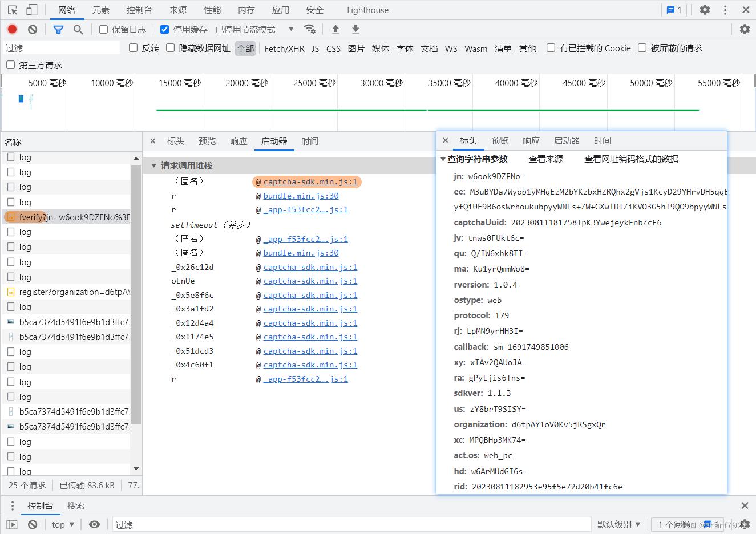Viewport: 756px width, 534px height.
Task: Clear the network log
Action: click(x=33, y=29)
